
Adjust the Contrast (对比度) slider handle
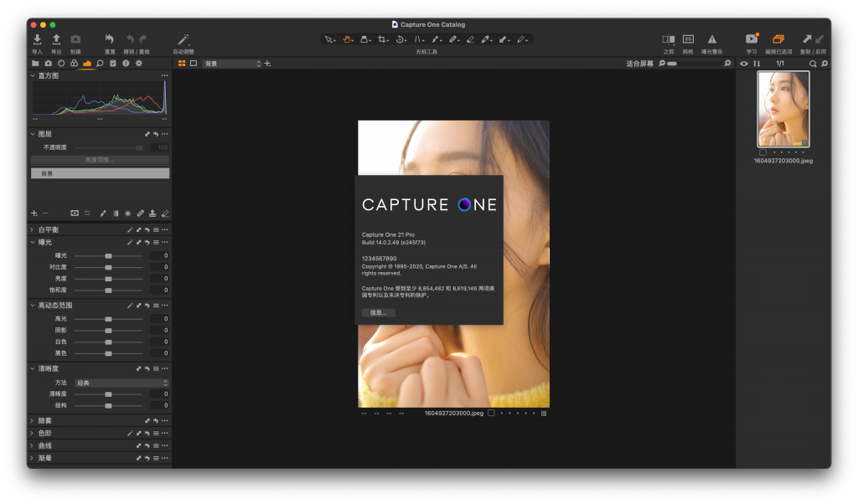pos(108,267)
